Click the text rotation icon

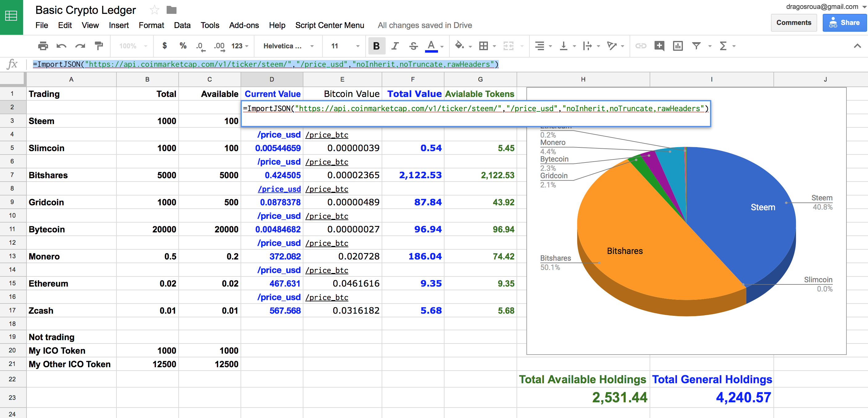612,46
